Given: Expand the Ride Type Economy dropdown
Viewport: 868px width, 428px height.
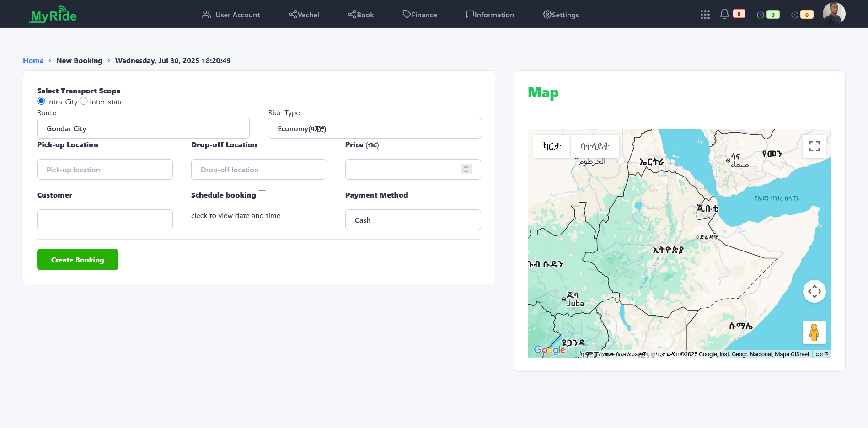Looking at the screenshot, I should tap(374, 128).
